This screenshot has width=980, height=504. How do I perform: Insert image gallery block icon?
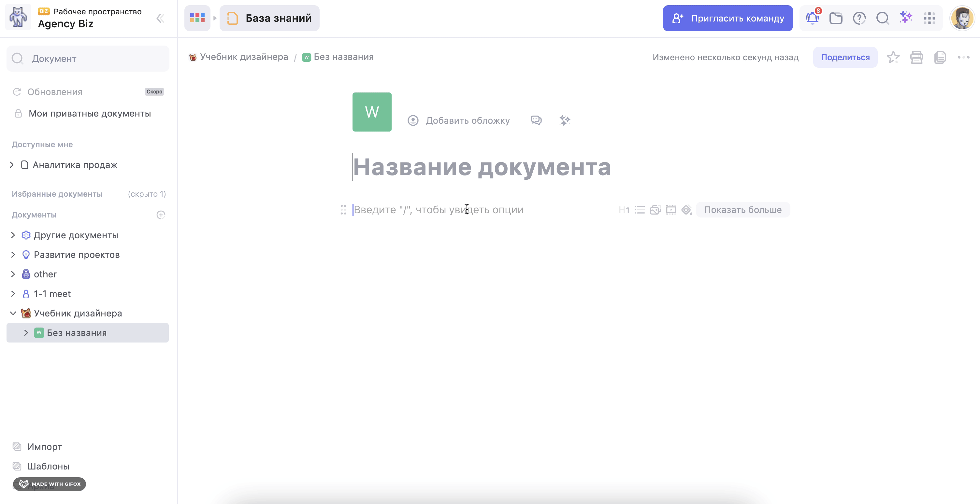click(x=655, y=210)
